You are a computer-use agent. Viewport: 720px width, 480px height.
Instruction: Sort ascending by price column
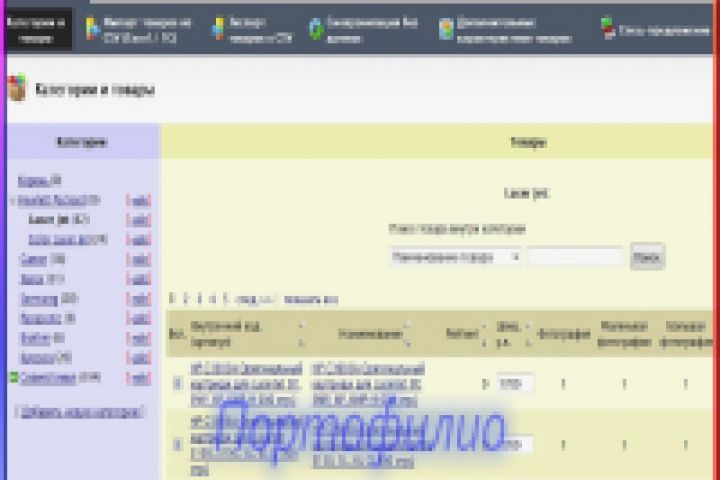point(528,326)
